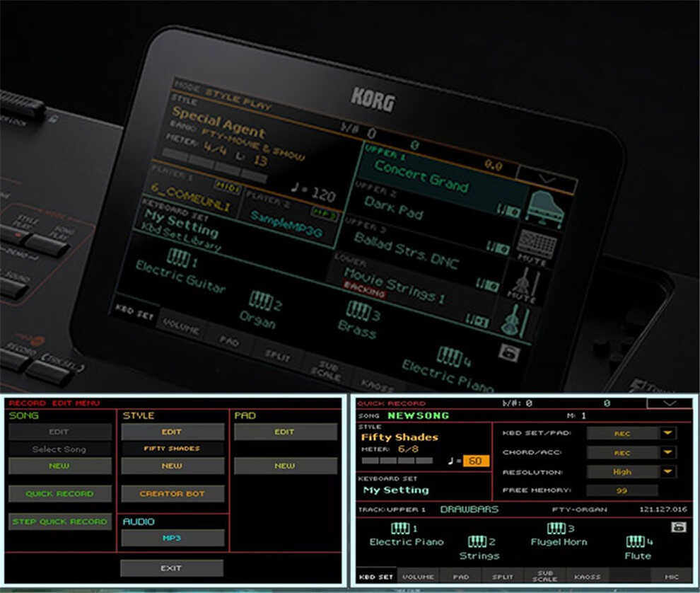Toggle the status icon left of the bass guitar

click(x=477, y=320)
